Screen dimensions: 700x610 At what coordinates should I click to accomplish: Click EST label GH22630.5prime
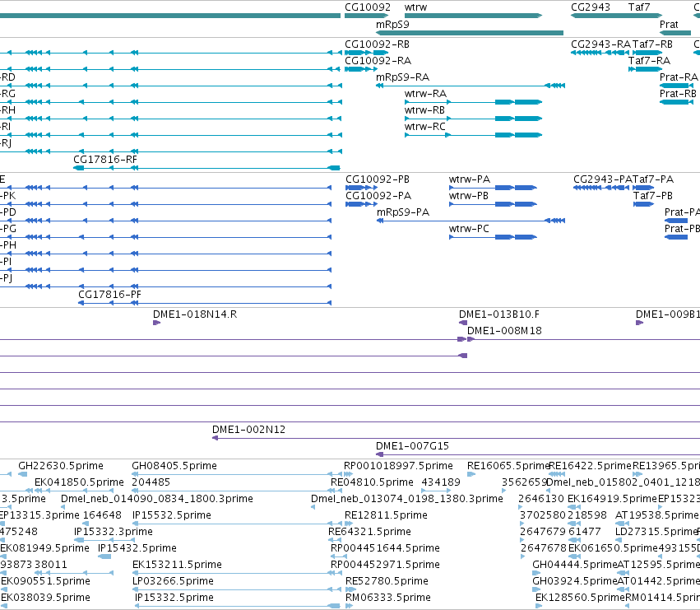pyautogui.click(x=61, y=466)
